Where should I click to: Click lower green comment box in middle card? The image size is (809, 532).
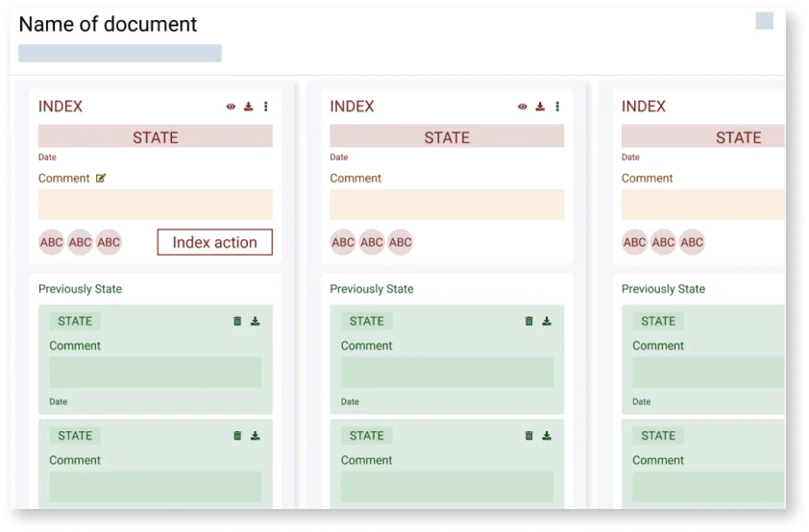[x=447, y=487]
